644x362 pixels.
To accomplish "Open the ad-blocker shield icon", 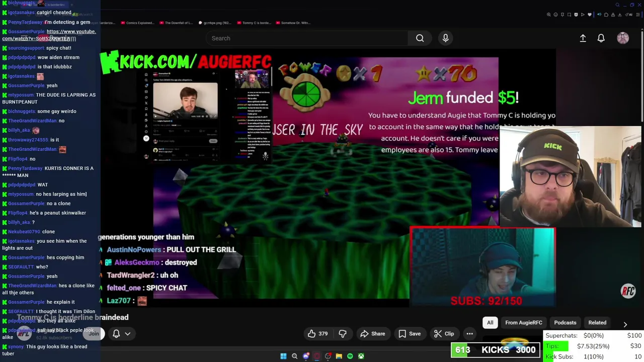I will click(x=576, y=15).
